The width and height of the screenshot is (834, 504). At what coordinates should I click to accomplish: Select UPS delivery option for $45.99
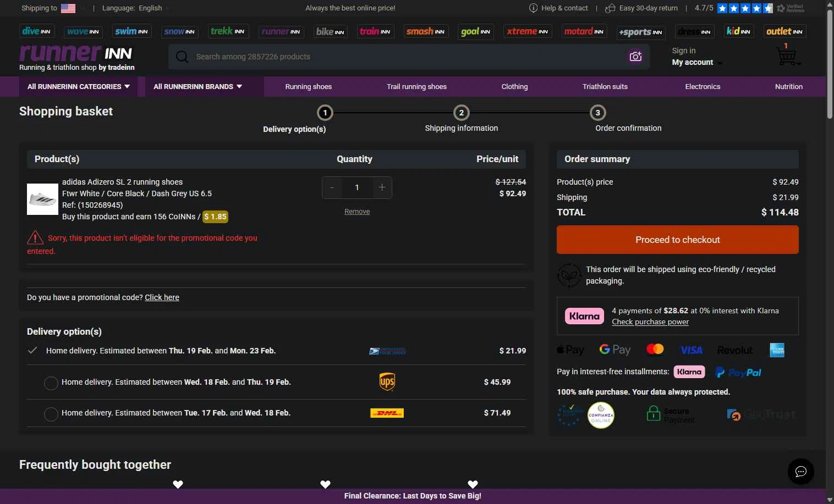(51, 383)
